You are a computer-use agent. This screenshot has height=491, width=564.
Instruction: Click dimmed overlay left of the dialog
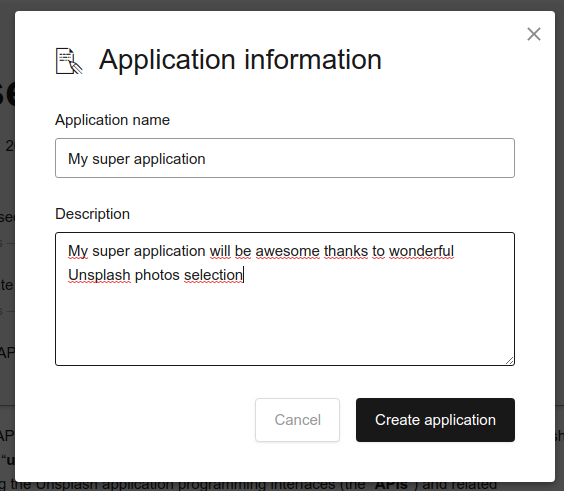click(7, 252)
